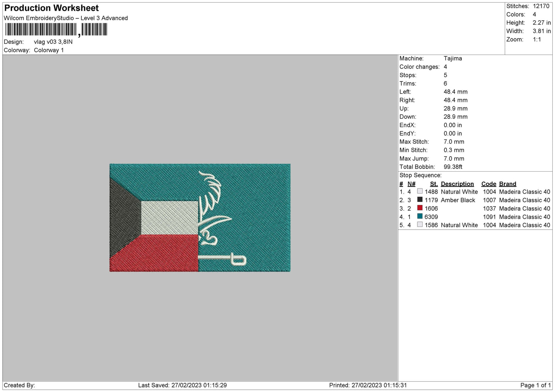Click the Amber Black color swatch
The height and width of the screenshot is (392, 555).
[420, 200]
